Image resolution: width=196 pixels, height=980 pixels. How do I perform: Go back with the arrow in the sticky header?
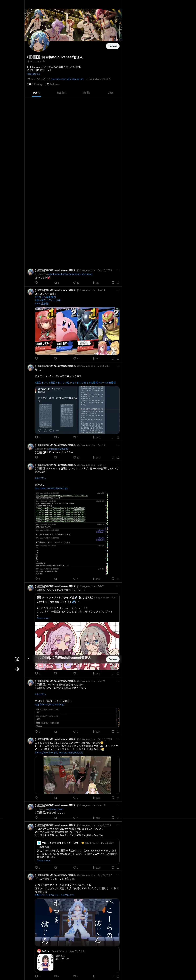(29, 659)
